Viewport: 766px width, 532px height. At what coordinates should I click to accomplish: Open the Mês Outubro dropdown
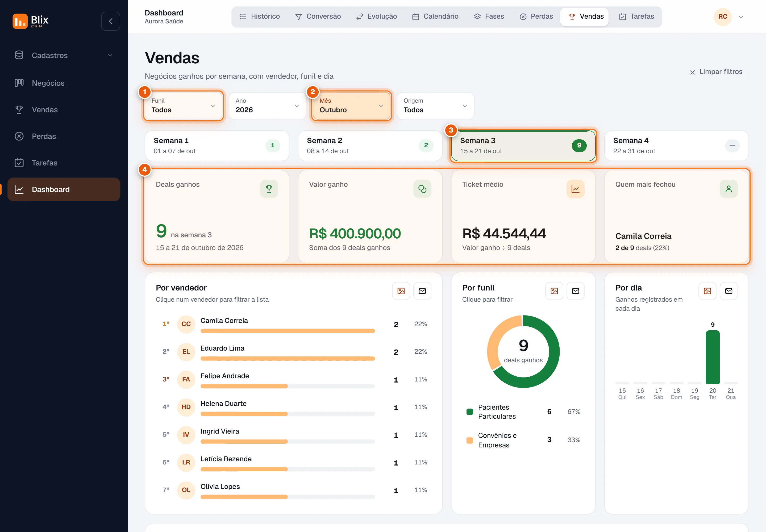point(351,106)
